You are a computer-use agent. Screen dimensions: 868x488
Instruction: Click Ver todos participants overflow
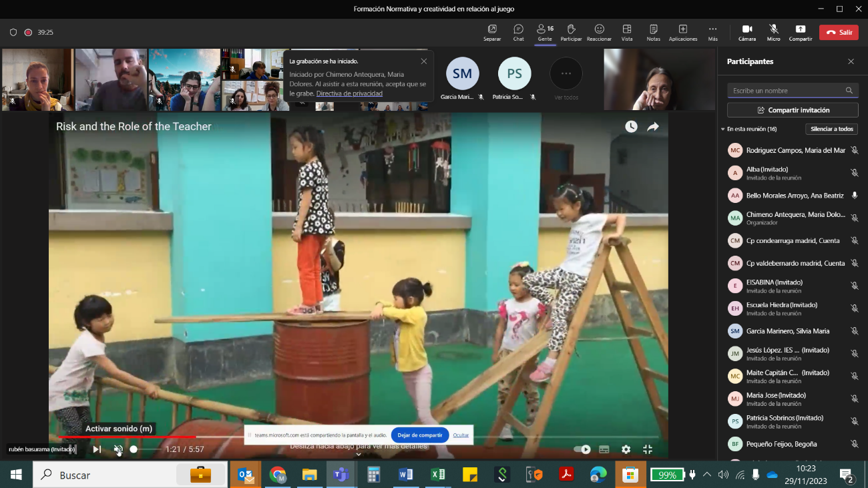pos(566,75)
